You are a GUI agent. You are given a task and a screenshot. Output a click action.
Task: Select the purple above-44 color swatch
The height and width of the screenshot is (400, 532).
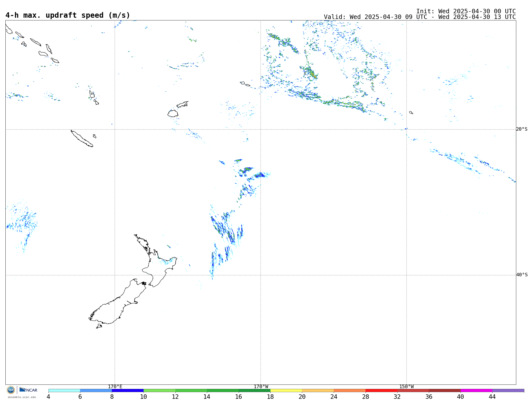[x=508, y=391]
